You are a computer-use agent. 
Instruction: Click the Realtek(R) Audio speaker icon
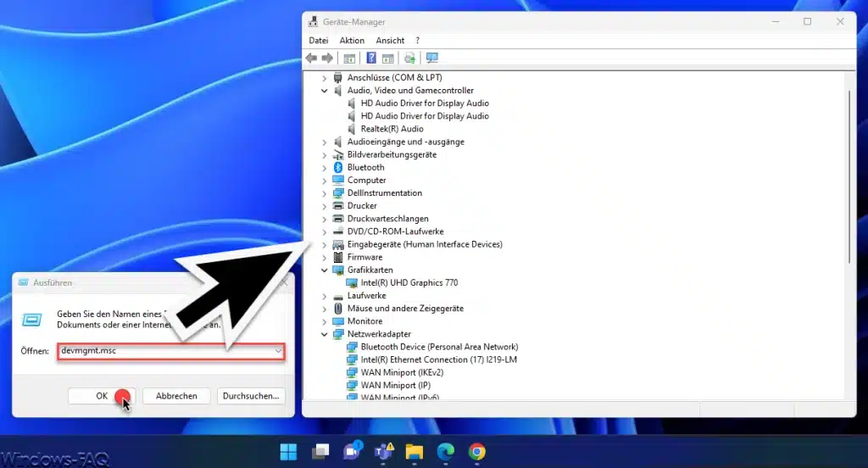point(352,129)
